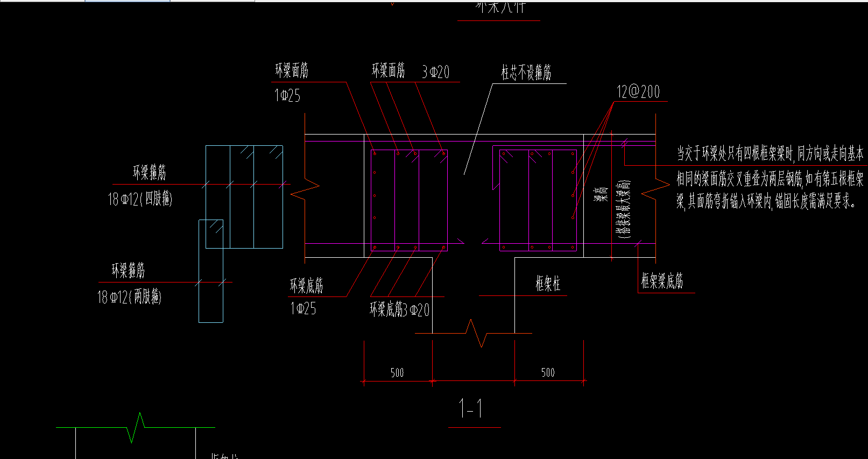Click the '框架柱' column label
This screenshot has width=868, height=459.
[x=548, y=284]
